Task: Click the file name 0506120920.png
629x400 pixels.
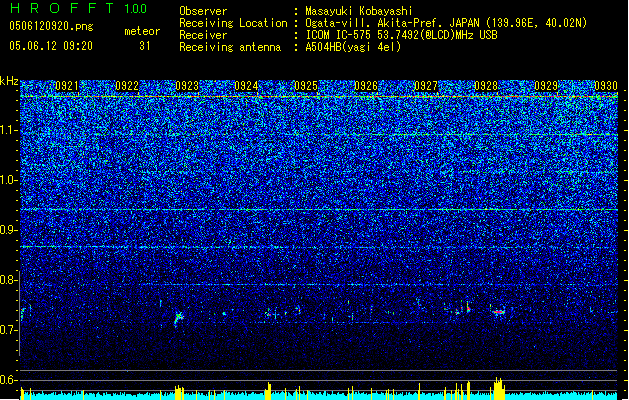Action: [x=51, y=26]
